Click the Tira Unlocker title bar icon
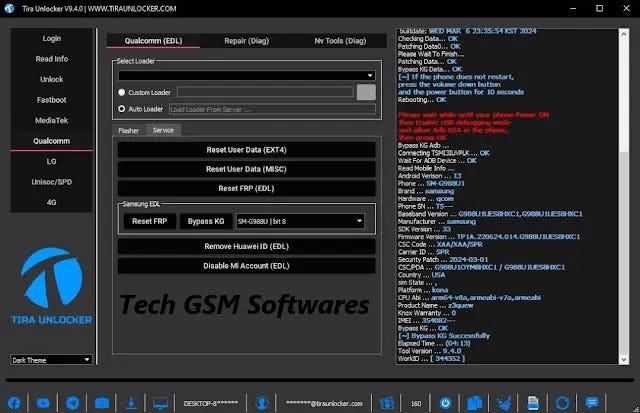The width and height of the screenshot is (640, 413). 9,8
